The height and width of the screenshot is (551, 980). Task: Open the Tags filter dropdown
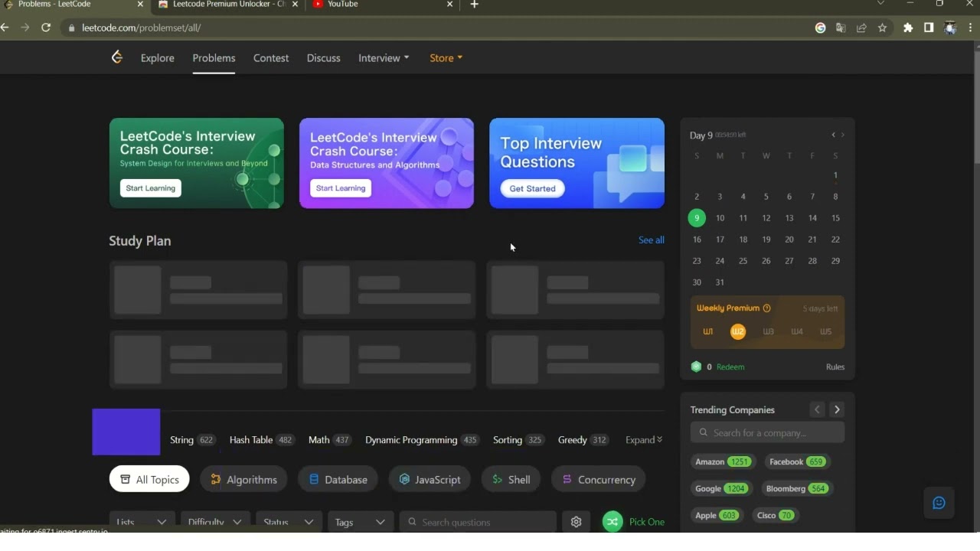click(x=361, y=522)
